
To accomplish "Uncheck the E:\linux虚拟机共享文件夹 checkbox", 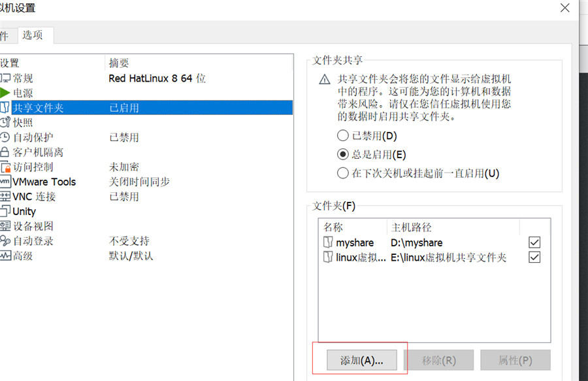I will click(x=534, y=257).
